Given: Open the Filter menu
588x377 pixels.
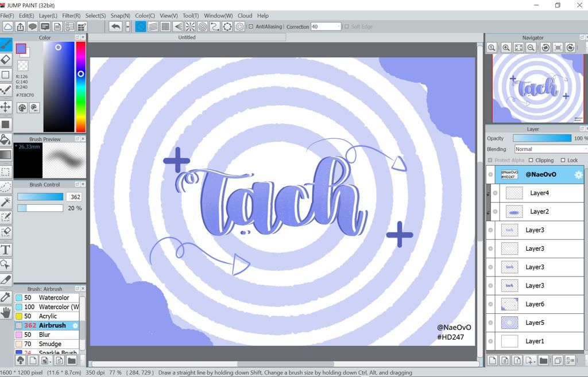Looking at the screenshot, I should (71, 15).
